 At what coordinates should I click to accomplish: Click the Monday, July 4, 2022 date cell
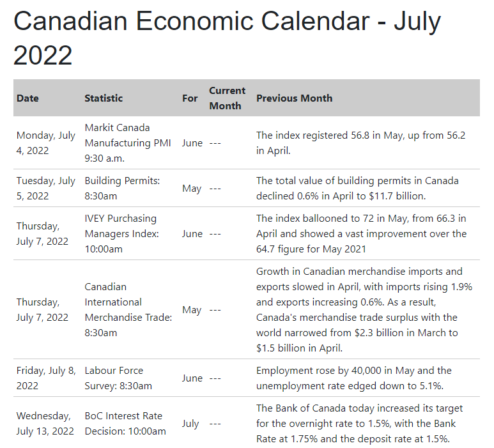[46, 143]
